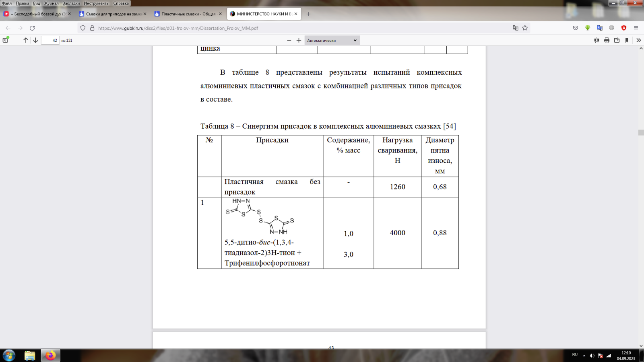644x362 pixels.
Task: Open Windows Explorer from taskbar
Action: [x=30, y=356]
